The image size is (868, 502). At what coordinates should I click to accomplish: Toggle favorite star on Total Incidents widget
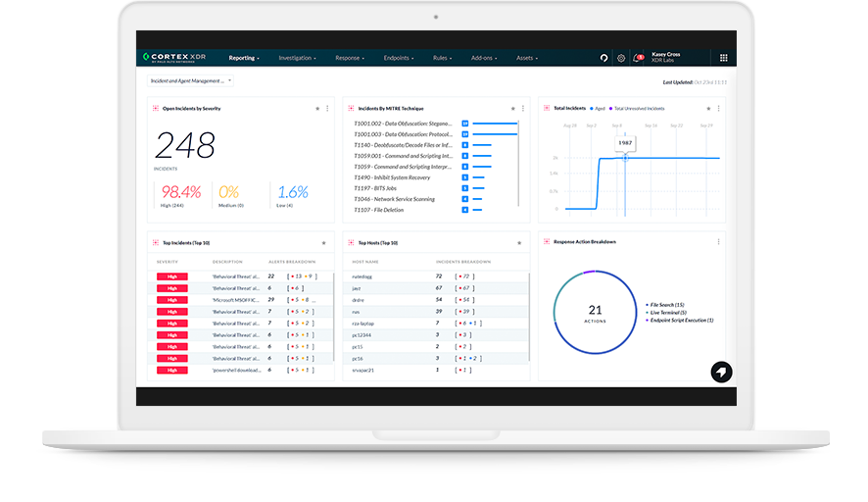(709, 108)
